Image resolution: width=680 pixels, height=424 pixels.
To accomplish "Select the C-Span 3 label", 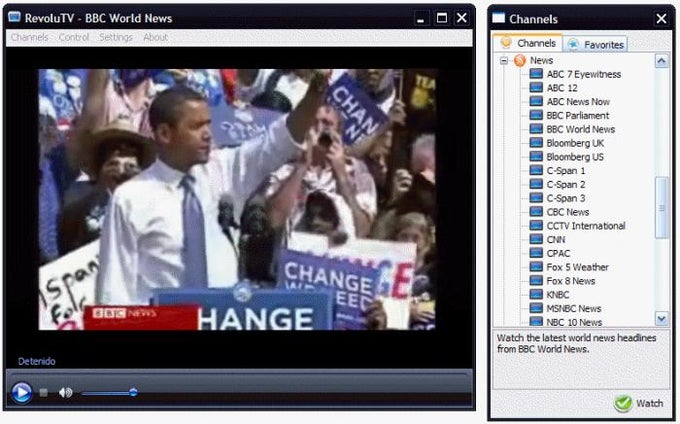I will (x=566, y=199).
